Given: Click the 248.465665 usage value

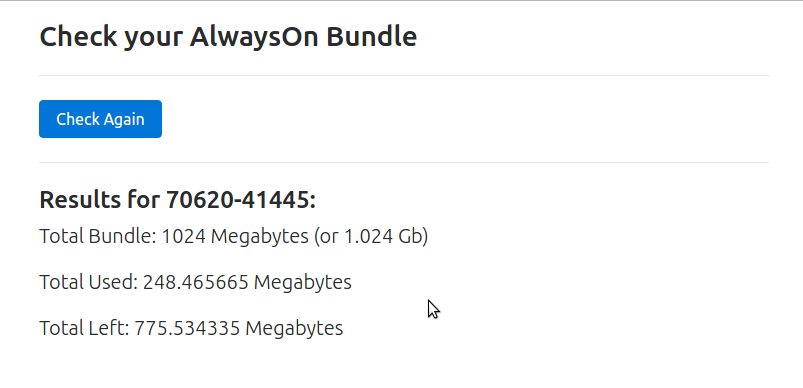Looking at the screenshot, I should [196, 282].
